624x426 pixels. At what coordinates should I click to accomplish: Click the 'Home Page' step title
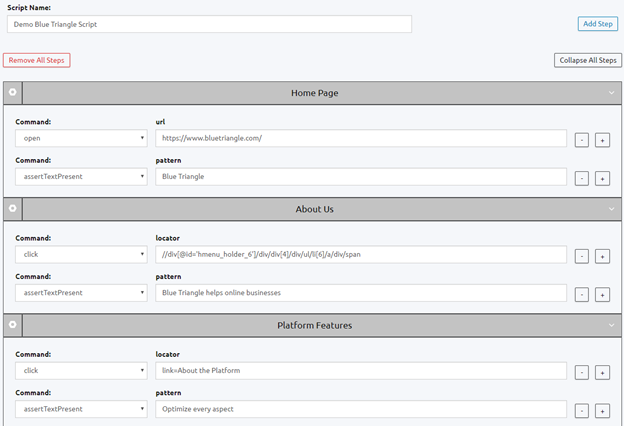(314, 93)
